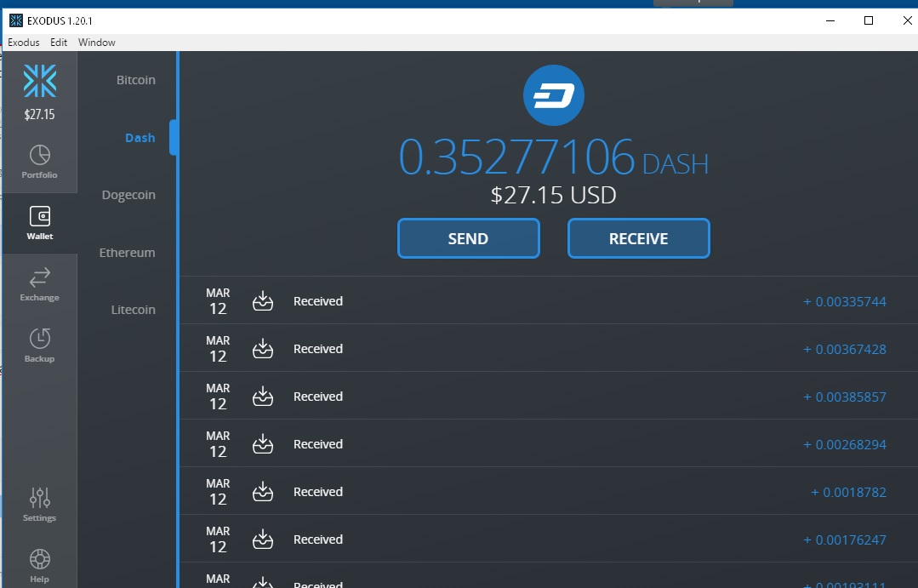Click MAR 12 date in +0.00176247 row

pyautogui.click(x=218, y=539)
